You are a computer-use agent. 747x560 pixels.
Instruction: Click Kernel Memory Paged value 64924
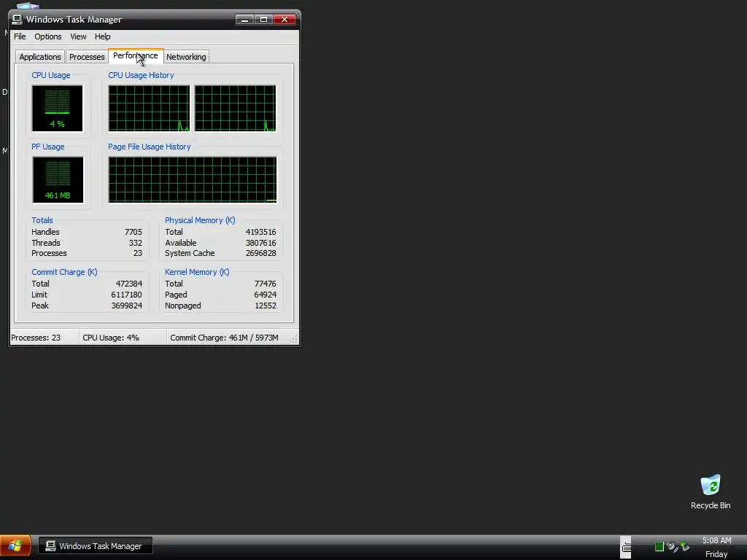point(265,295)
